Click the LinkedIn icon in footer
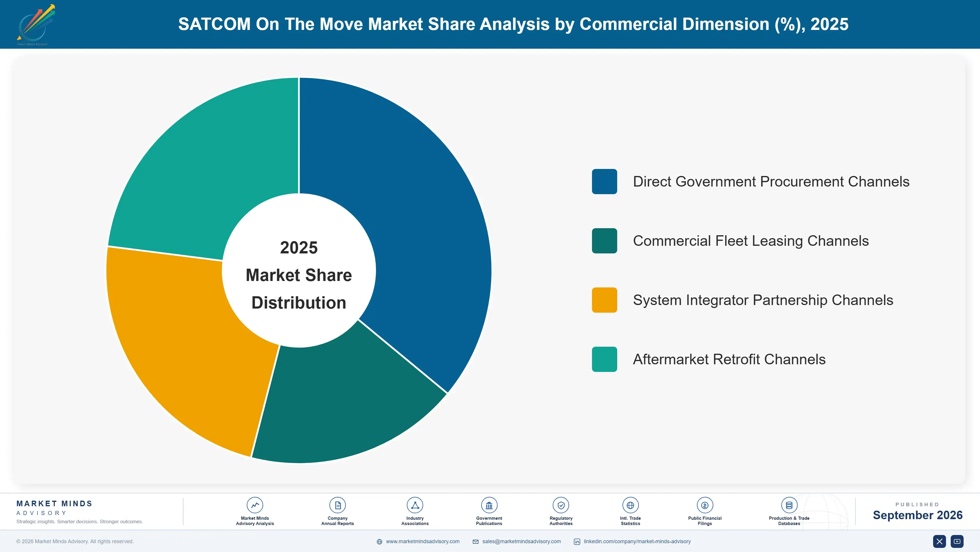980x552 pixels. pyautogui.click(x=577, y=542)
